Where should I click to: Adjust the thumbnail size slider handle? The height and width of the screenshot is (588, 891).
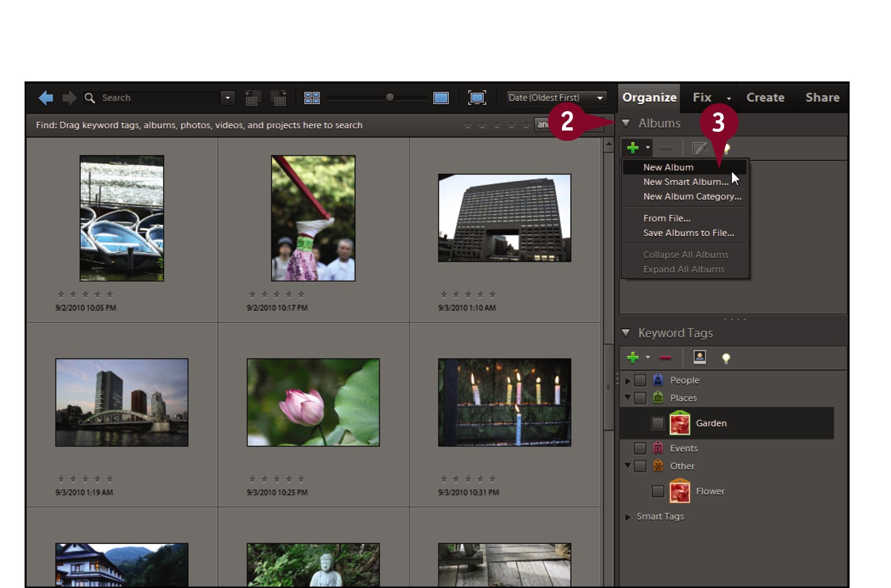pyautogui.click(x=390, y=98)
